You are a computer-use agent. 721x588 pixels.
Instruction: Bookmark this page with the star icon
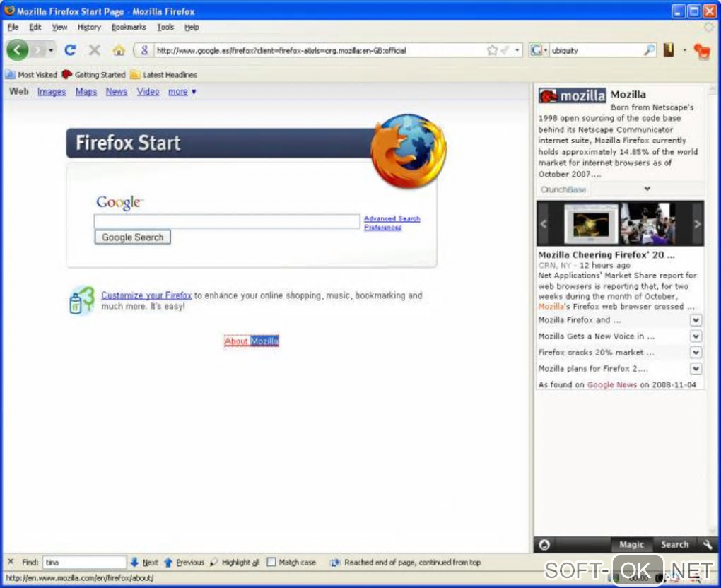pos(492,50)
